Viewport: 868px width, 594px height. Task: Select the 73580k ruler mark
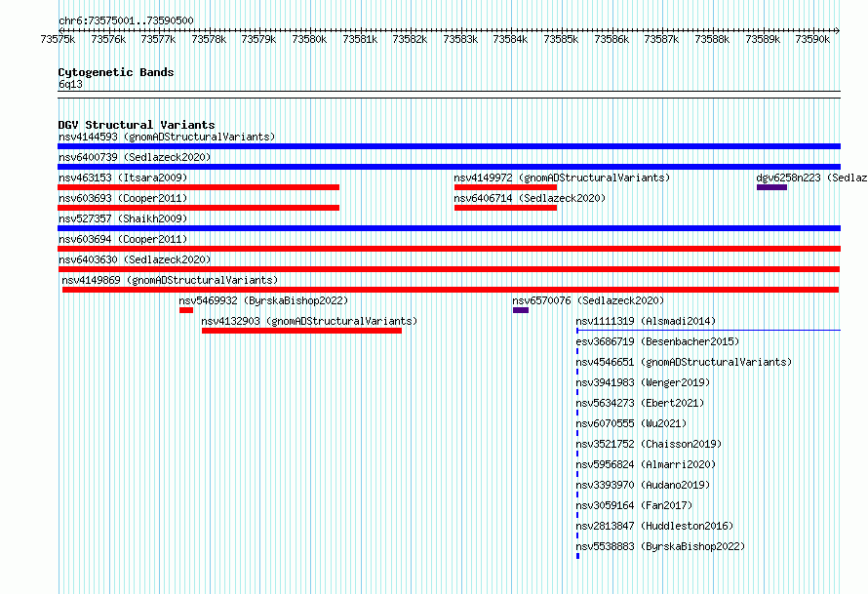[x=309, y=39]
